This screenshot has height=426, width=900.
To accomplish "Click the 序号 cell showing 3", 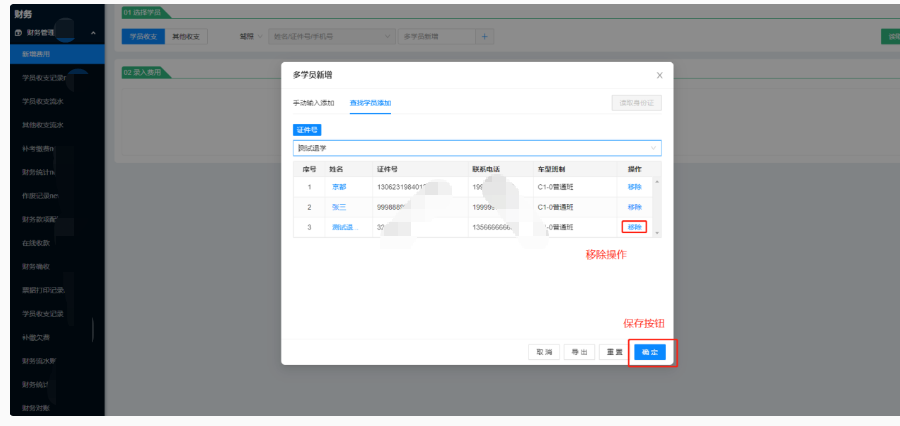I will click(309, 227).
